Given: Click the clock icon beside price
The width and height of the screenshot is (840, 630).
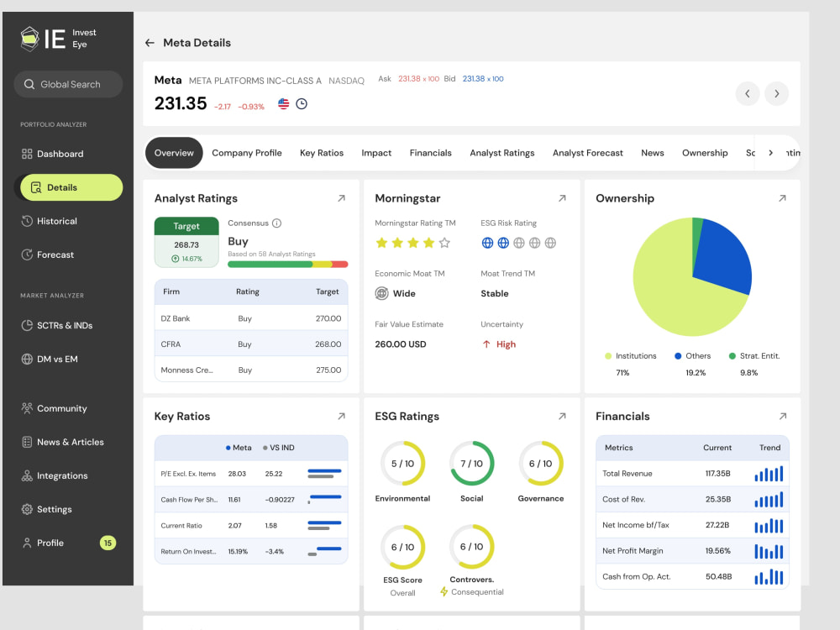Looking at the screenshot, I should click(302, 104).
